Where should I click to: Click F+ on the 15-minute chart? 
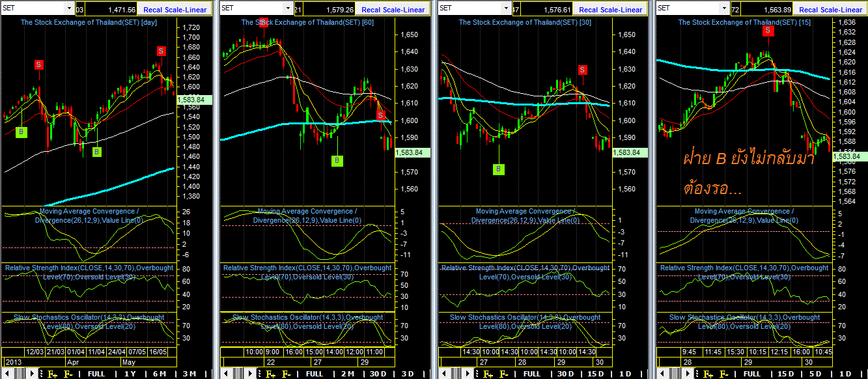coord(708,374)
